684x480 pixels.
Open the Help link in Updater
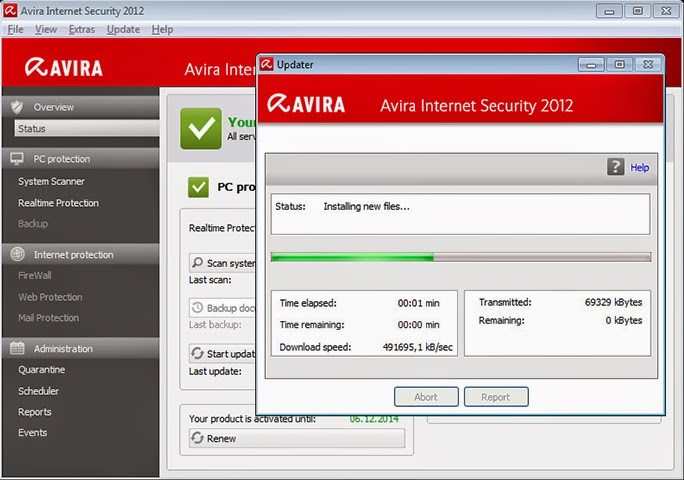coord(640,168)
